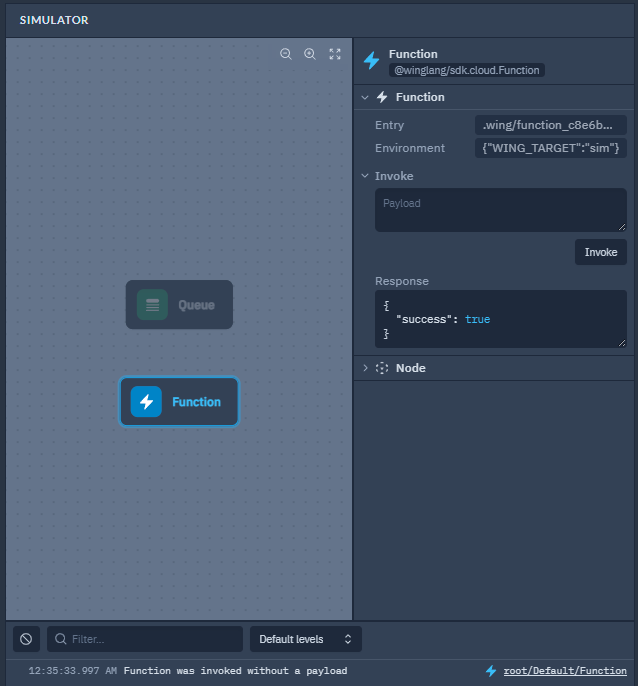The width and height of the screenshot is (638, 686).
Task: Click the Entry value field
Action: point(550,125)
